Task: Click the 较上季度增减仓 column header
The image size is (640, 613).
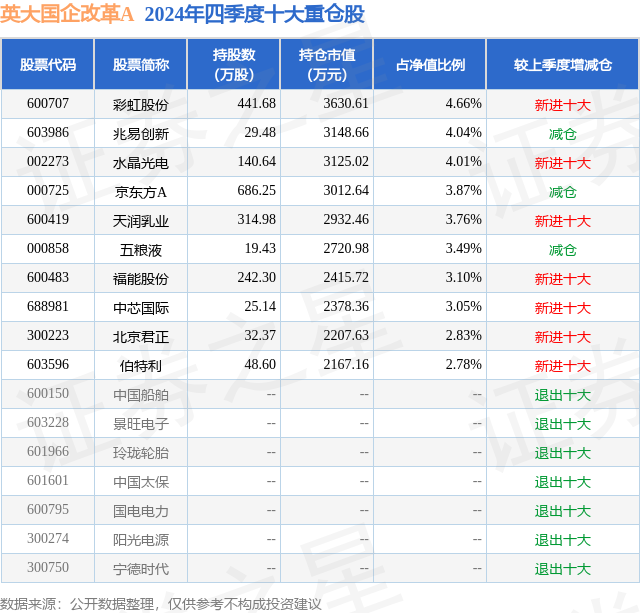Action: 563,65
